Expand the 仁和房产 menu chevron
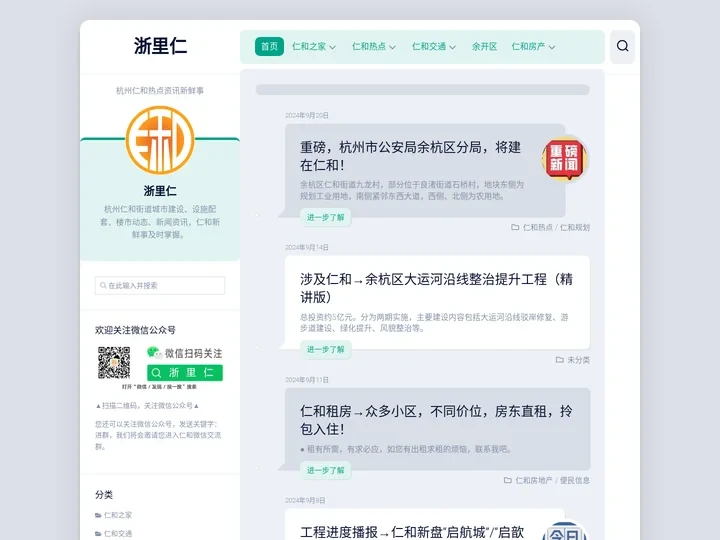This screenshot has height=540, width=720. 552,47
